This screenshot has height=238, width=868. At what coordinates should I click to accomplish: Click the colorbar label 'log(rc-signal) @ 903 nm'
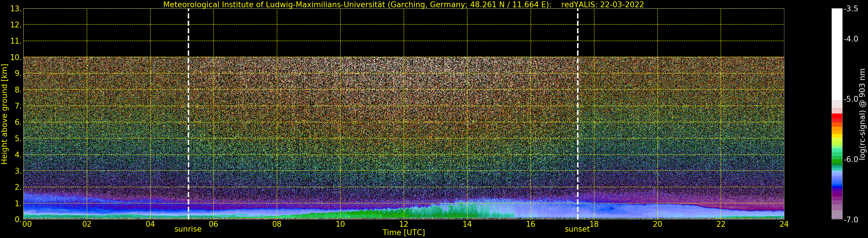coord(862,114)
